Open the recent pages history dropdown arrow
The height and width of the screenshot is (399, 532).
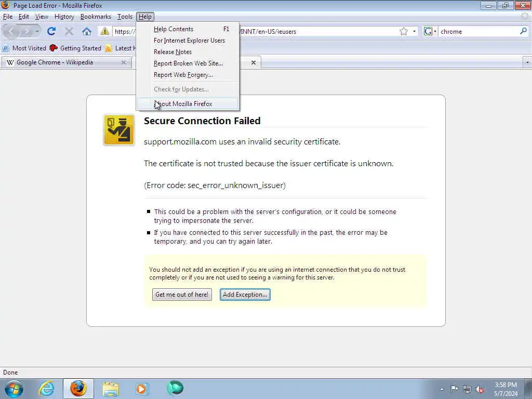(37, 32)
